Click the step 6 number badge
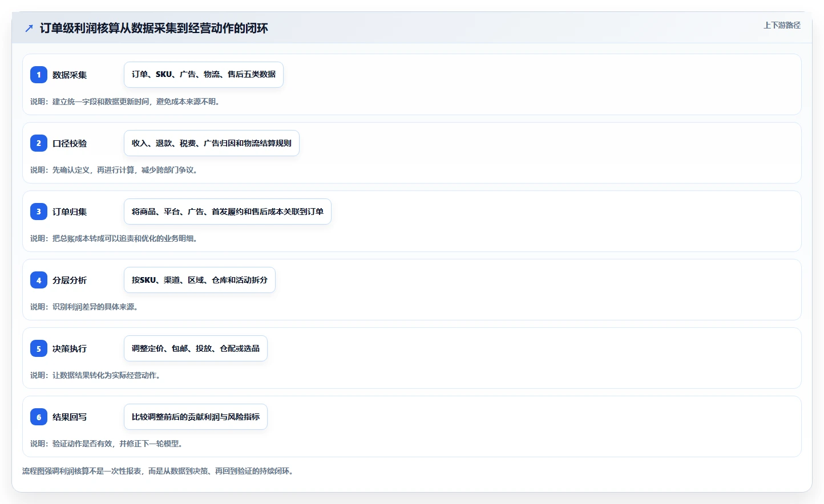Viewport: 824px width, 504px height. click(x=39, y=417)
